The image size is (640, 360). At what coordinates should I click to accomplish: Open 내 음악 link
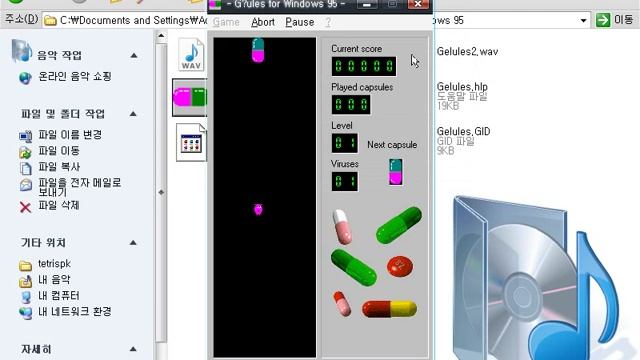[54, 280]
